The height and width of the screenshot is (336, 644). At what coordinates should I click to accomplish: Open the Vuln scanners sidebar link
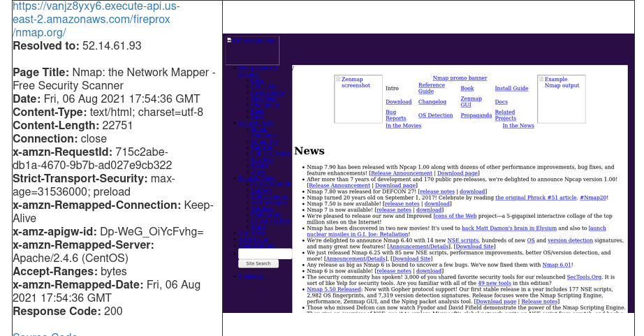coord(270,196)
